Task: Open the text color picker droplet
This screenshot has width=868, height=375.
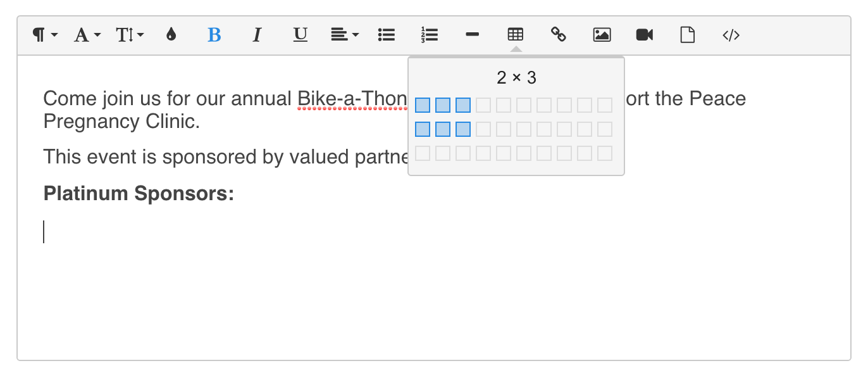Action: (x=171, y=35)
